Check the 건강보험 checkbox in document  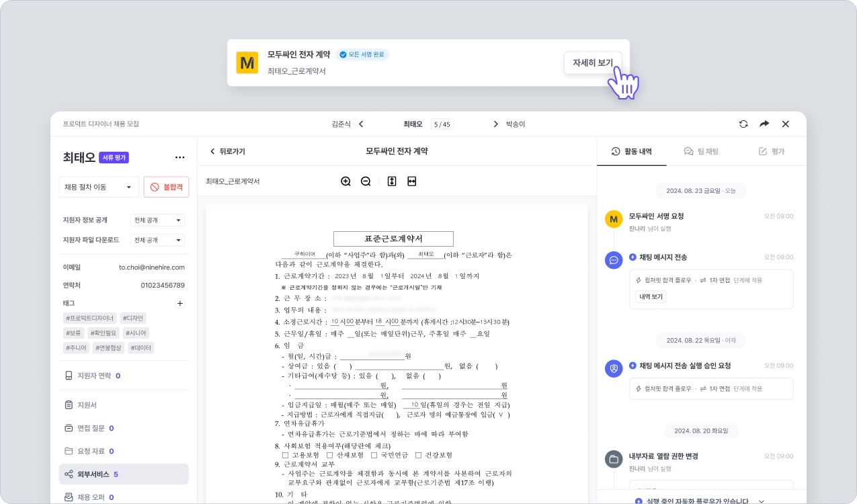[x=419, y=455]
